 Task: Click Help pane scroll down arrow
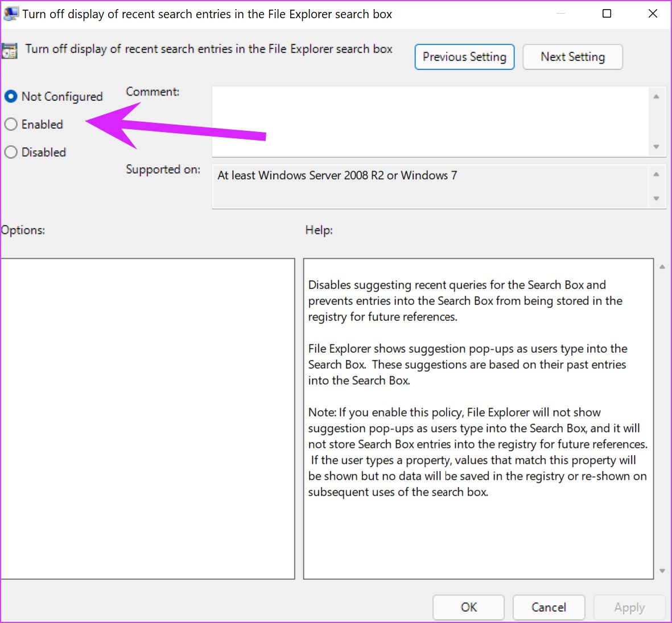[662, 571]
